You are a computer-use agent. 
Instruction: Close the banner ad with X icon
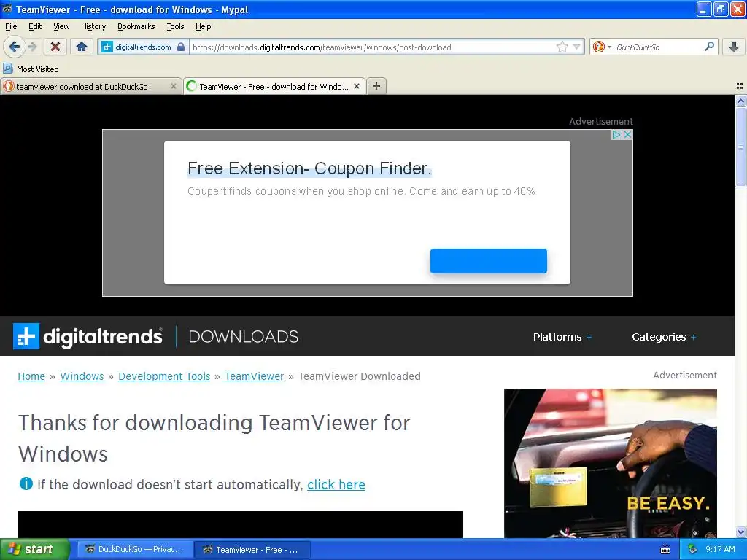(627, 135)
